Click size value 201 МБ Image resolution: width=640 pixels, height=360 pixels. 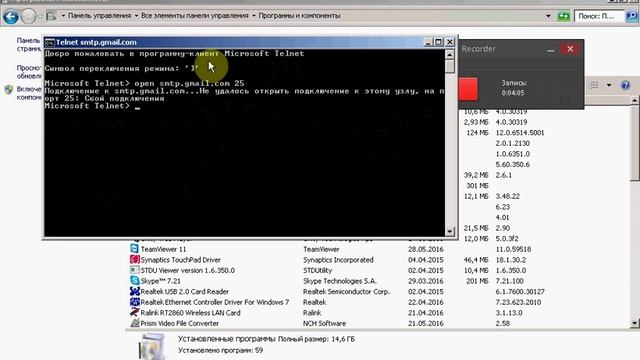point(477,281)
